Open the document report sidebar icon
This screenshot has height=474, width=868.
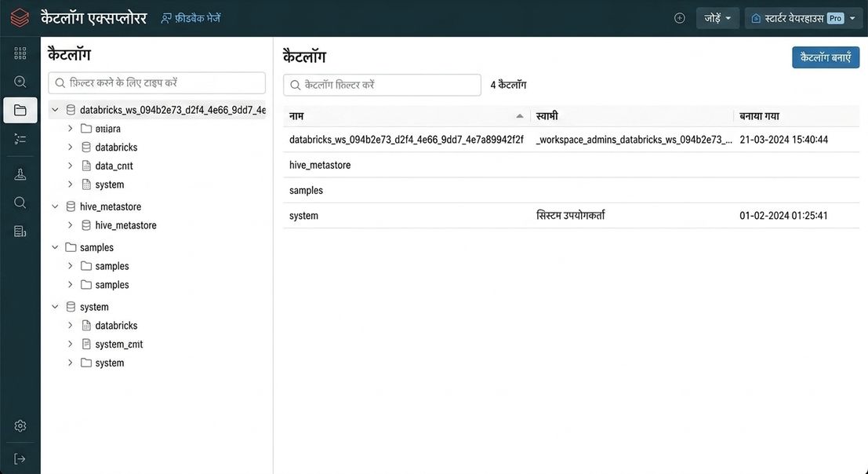coord(20,232)
